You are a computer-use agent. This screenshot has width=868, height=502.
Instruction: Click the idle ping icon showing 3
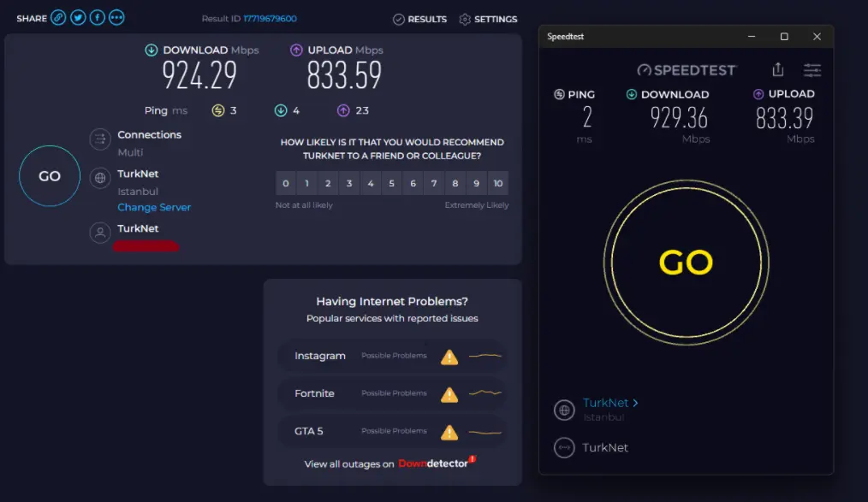pyautogui.click(x=218, y=110)
